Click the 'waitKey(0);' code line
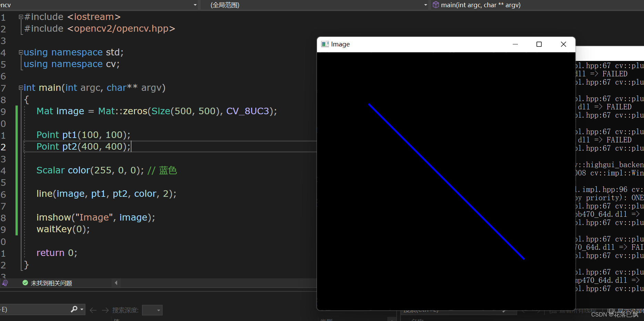The height and width of the screenshot is (321, 644). coord(63,229)
